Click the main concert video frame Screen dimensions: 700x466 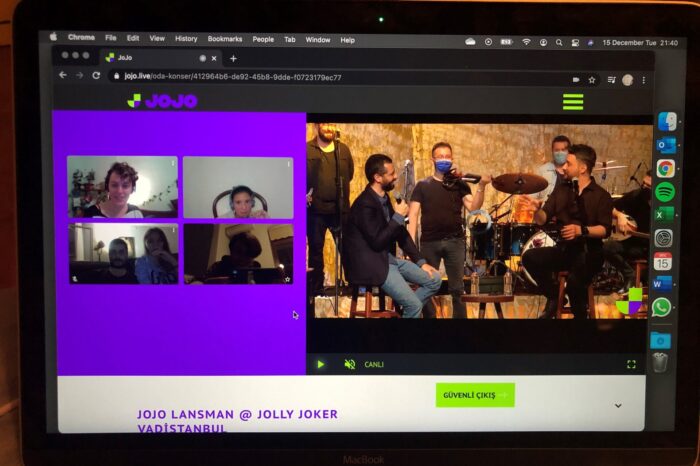[479, 221]
